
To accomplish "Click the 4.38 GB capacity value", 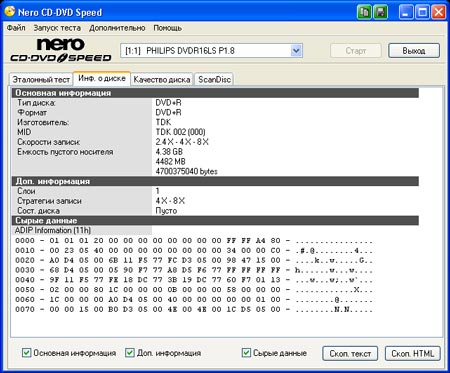I will pyautogui.click(x=169, y=152).
